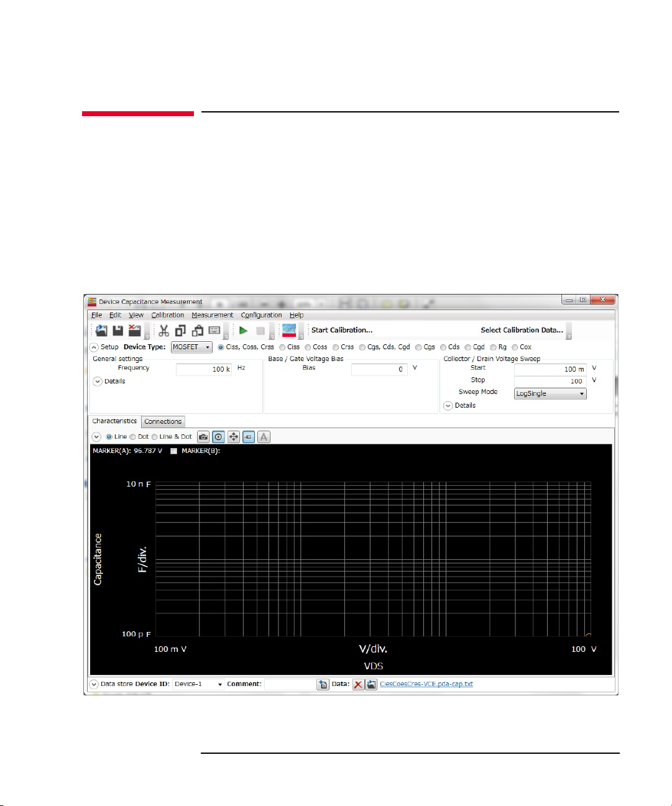Click the app icon in the title bar

92,302
